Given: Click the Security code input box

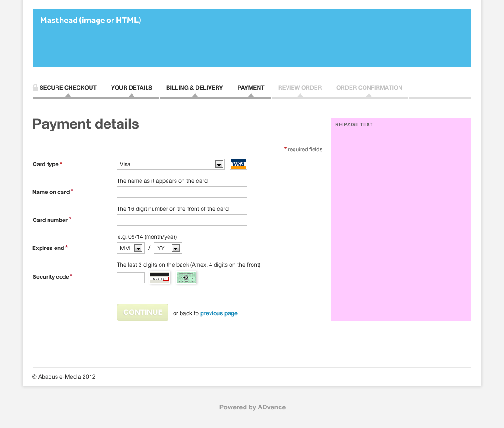Looking at the screenshot, I should click(x=130, y=278).
